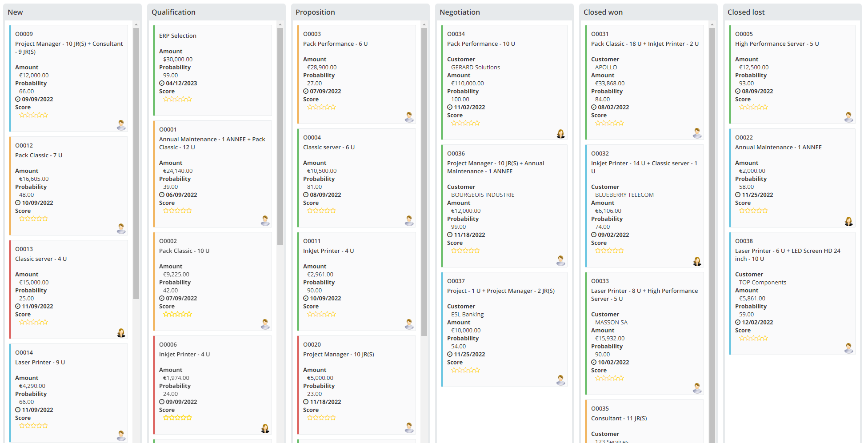Click the assignee avatar on Closed won card O0031
The image size is (868, 443).
(697, 133)
